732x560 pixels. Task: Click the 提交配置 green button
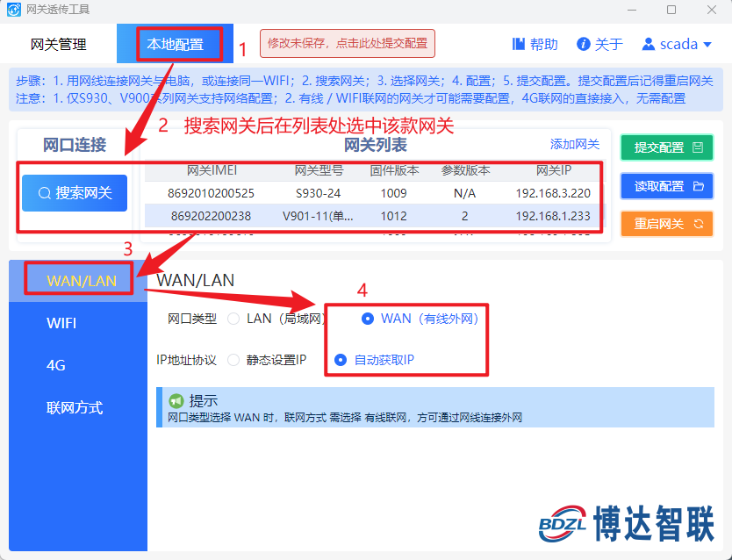667,147
